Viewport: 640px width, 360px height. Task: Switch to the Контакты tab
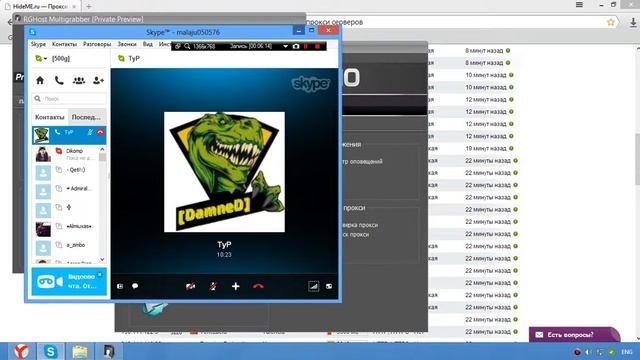pyautogui.click(x=50, y=117)
